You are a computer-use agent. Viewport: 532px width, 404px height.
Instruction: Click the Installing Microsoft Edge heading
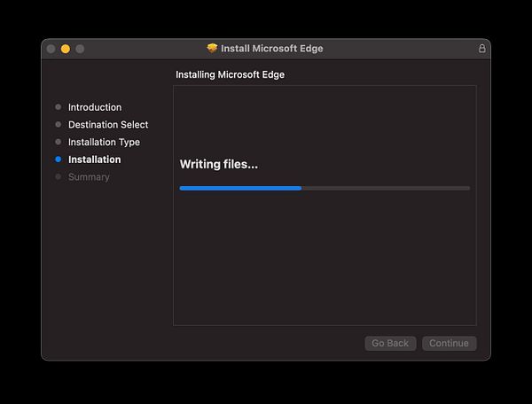[230, 74]
